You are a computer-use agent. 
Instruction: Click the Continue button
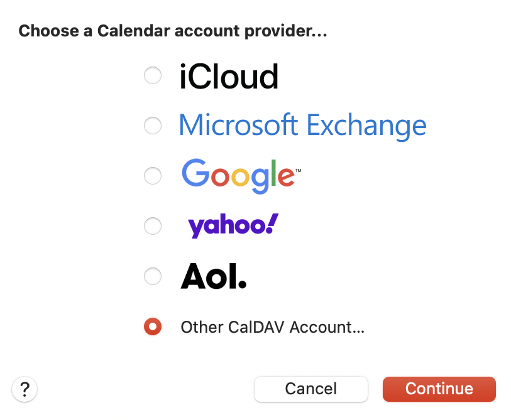click(439, 389)
